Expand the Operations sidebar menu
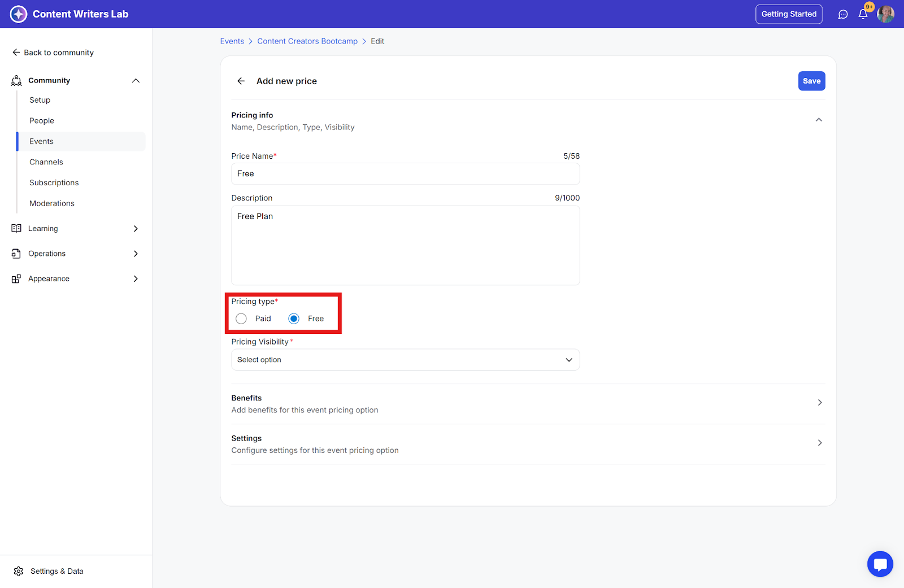The height and width of the screenshot is (588, 904). click(136, 254)
